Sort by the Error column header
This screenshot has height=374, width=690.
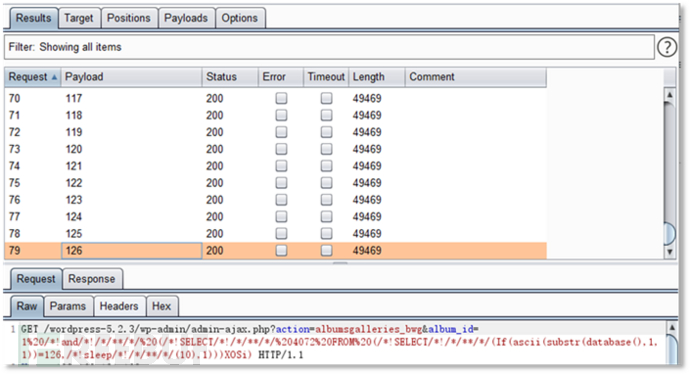tap(281, 77)
